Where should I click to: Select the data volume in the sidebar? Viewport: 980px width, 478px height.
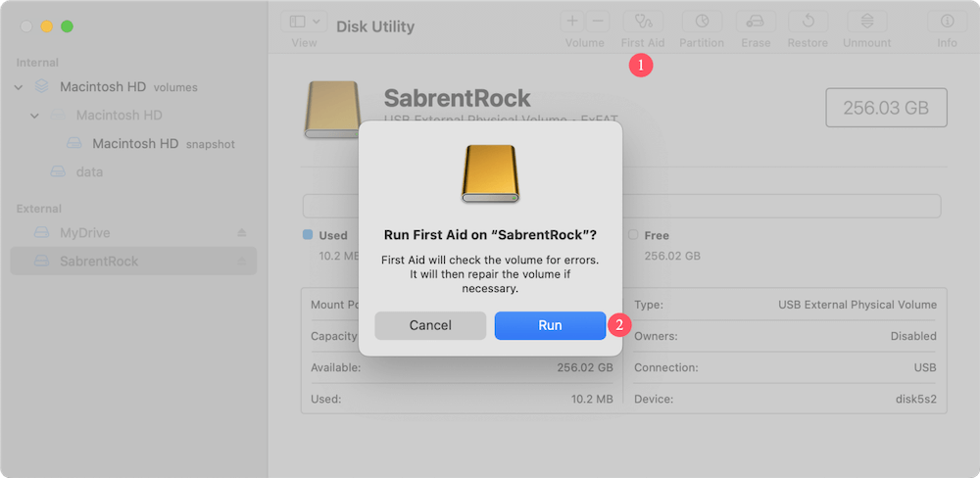click(x=89, y=171)
